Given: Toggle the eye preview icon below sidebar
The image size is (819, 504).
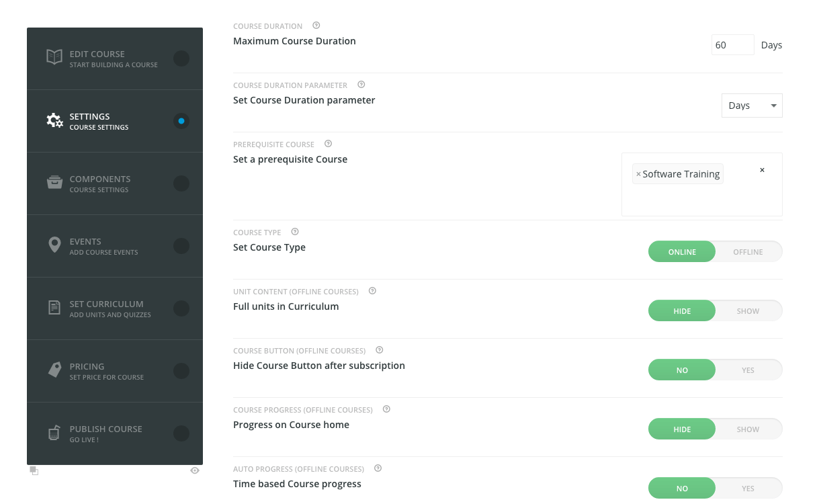Looking at the screenshot, I should coord(195,471).
